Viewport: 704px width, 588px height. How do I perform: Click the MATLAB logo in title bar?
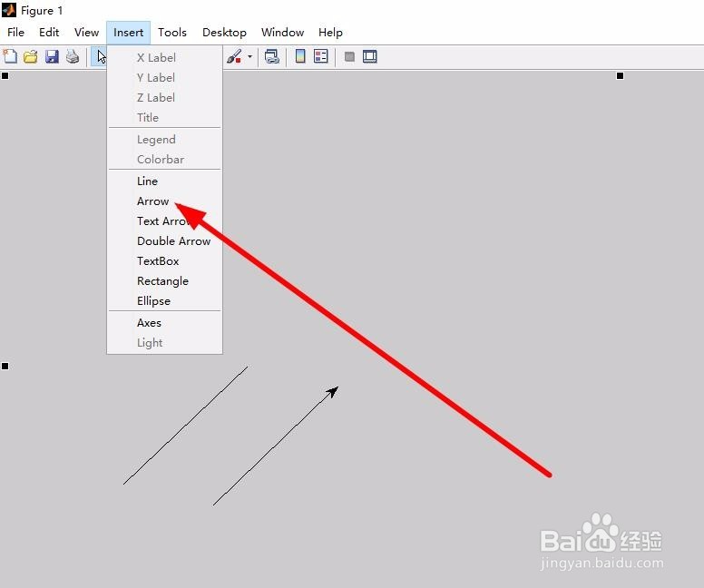coord(8,9)
